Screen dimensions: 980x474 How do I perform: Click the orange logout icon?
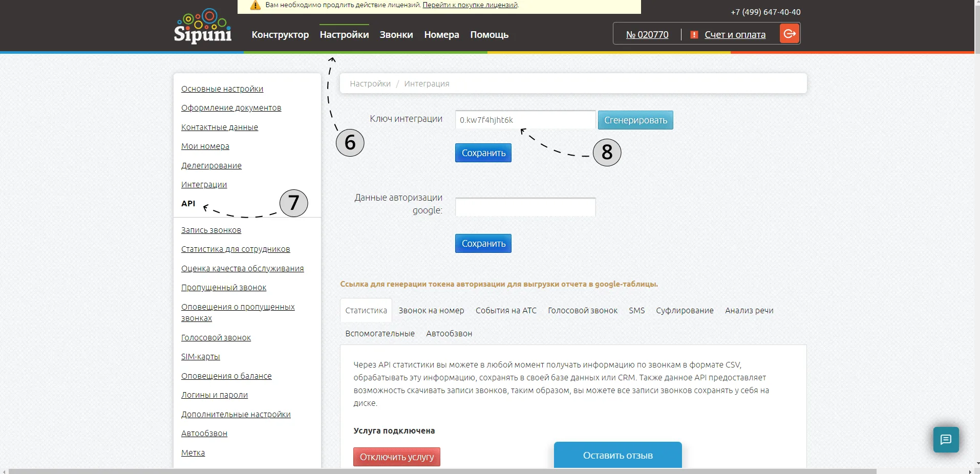coord(790,34)
